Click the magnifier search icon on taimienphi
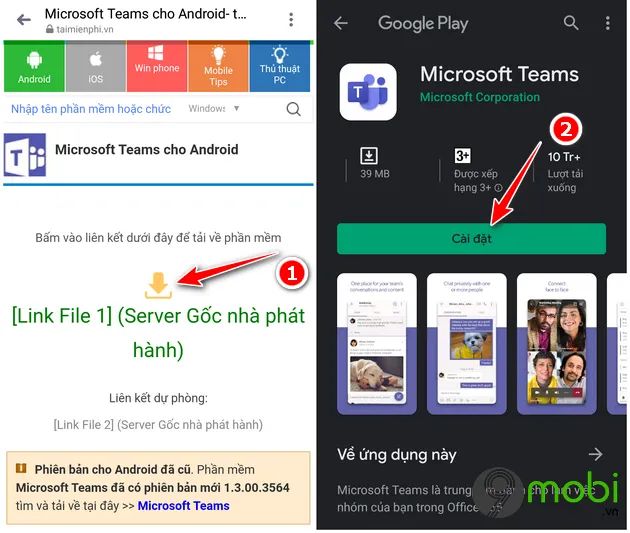This screenshot has height=533, width=630. [x=293, y=109]
